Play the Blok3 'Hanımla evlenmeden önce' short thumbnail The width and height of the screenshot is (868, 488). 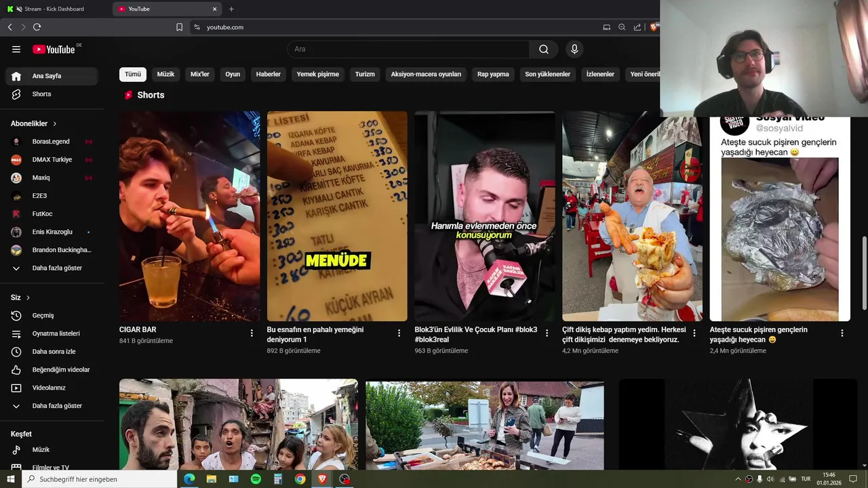[x=485, y=216]
